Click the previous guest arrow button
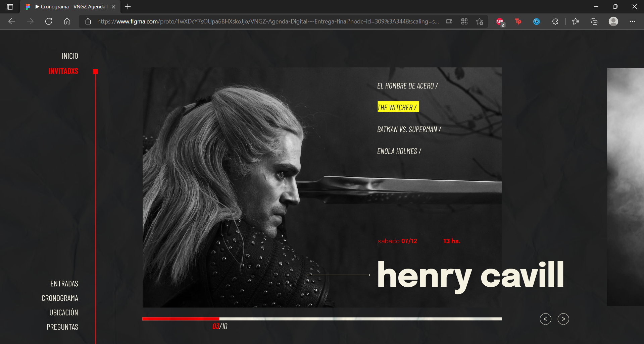This screenshot has width=644, height=344. 545,319
